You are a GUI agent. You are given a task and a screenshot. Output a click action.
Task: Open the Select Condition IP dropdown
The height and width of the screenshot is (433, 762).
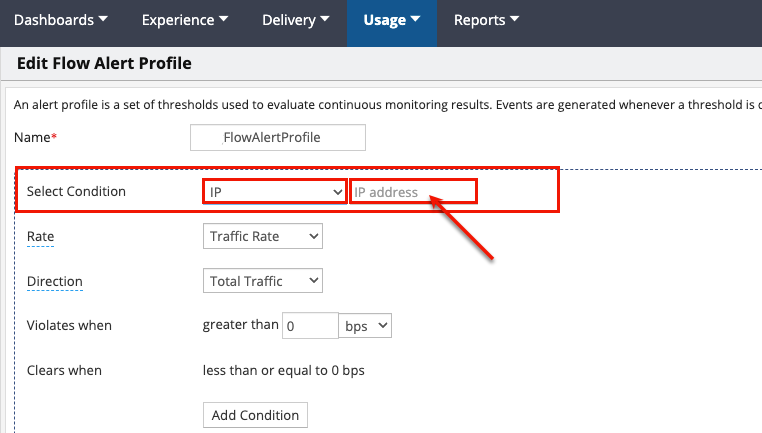pos(274,191)
